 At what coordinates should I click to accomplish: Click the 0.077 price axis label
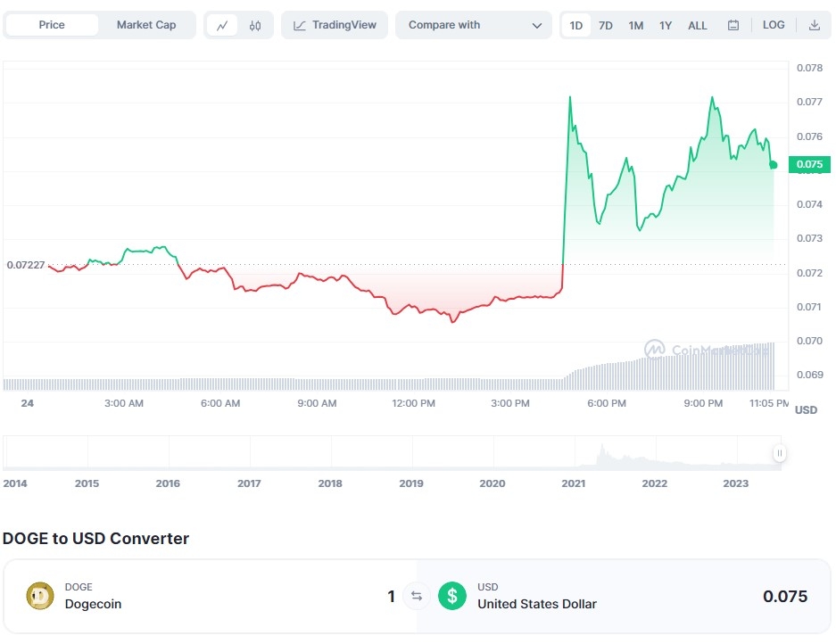click(809, 102)
